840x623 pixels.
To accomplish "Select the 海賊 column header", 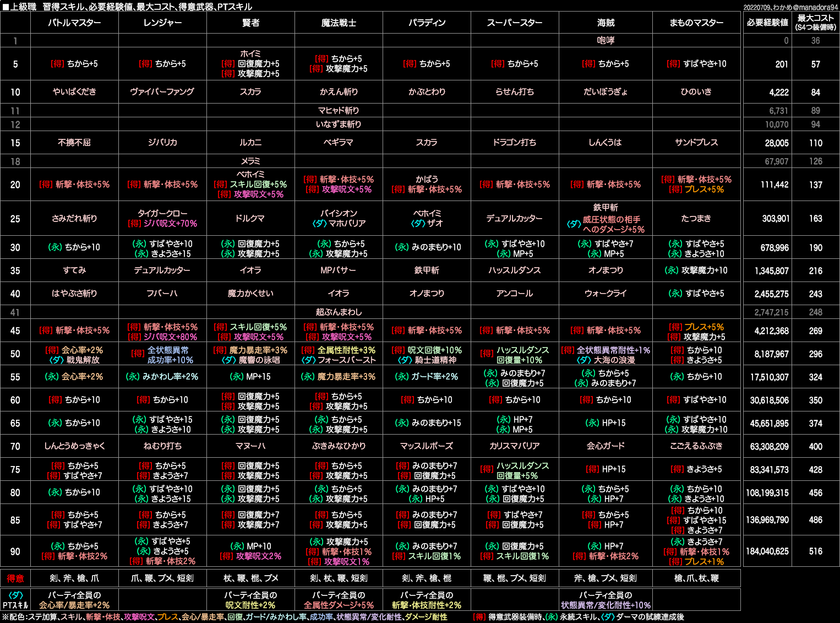I will 606,23.
